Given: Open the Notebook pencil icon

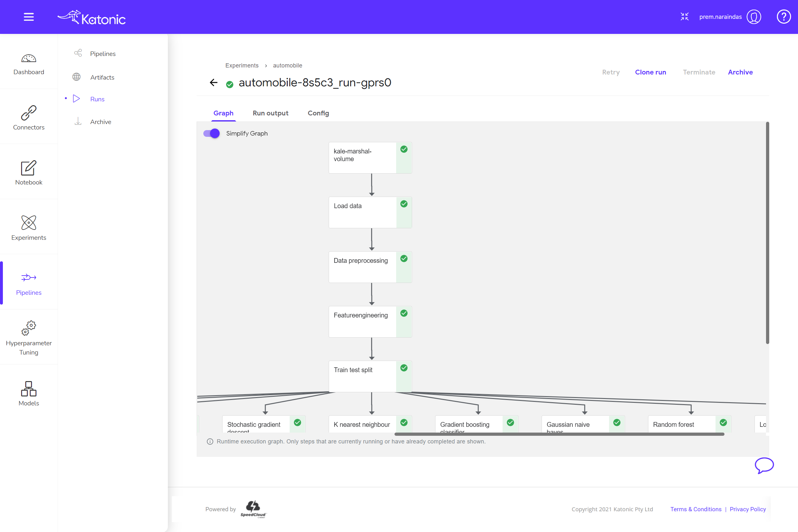Looking at the screenshot, I should click(x=29, y=168).
